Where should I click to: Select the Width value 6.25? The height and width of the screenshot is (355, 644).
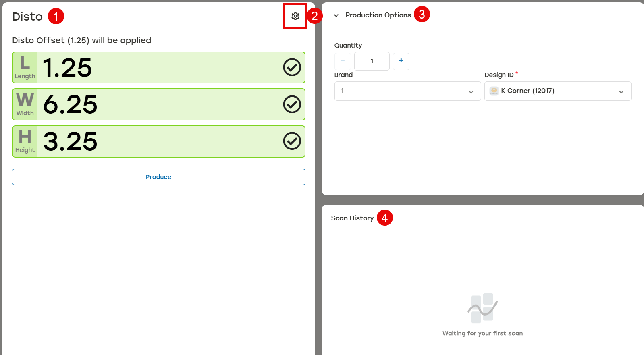point(70,105)
